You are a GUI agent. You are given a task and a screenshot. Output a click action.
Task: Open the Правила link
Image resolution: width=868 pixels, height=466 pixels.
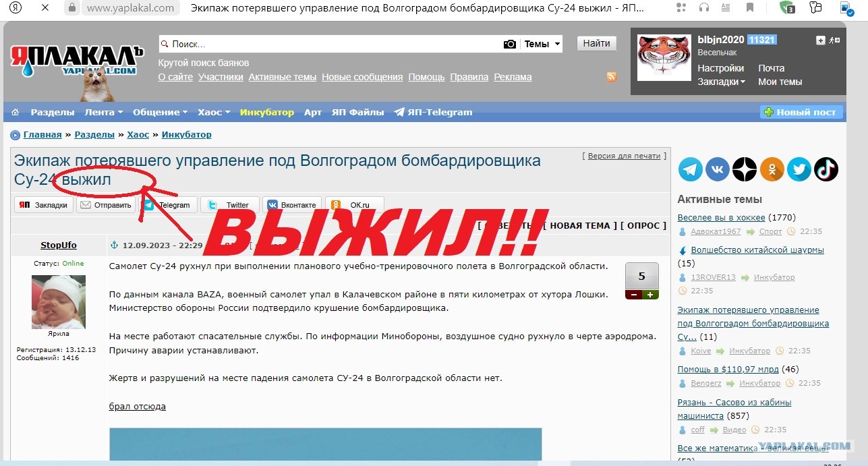click(469, 77)
